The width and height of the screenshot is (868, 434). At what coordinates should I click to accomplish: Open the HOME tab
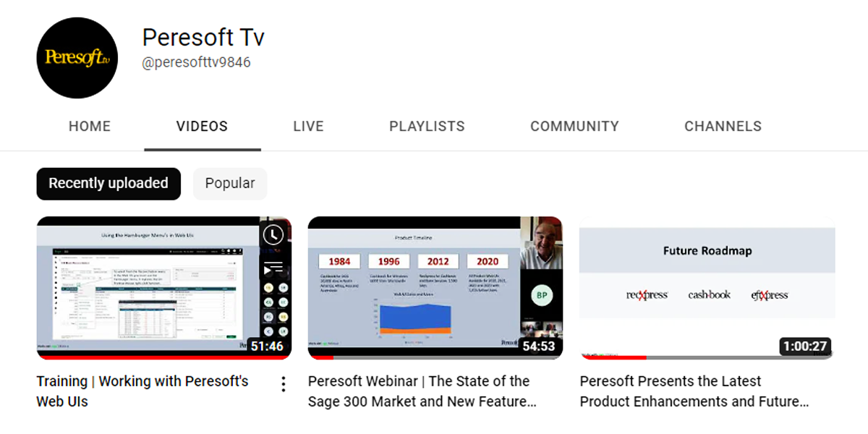[x=90, y=127]
